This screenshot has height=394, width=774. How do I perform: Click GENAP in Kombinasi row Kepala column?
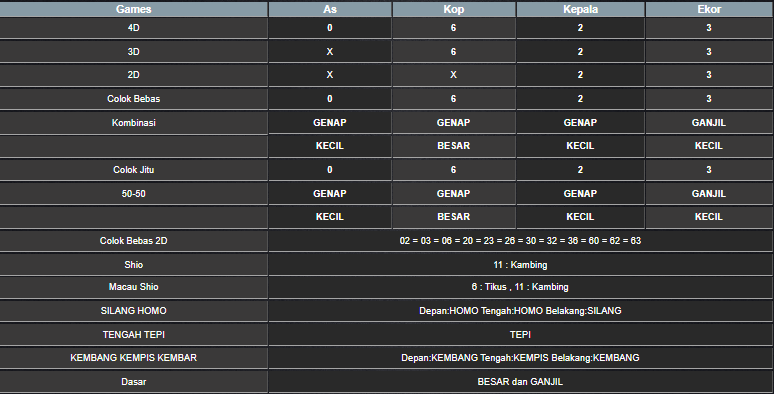[580, 122]
